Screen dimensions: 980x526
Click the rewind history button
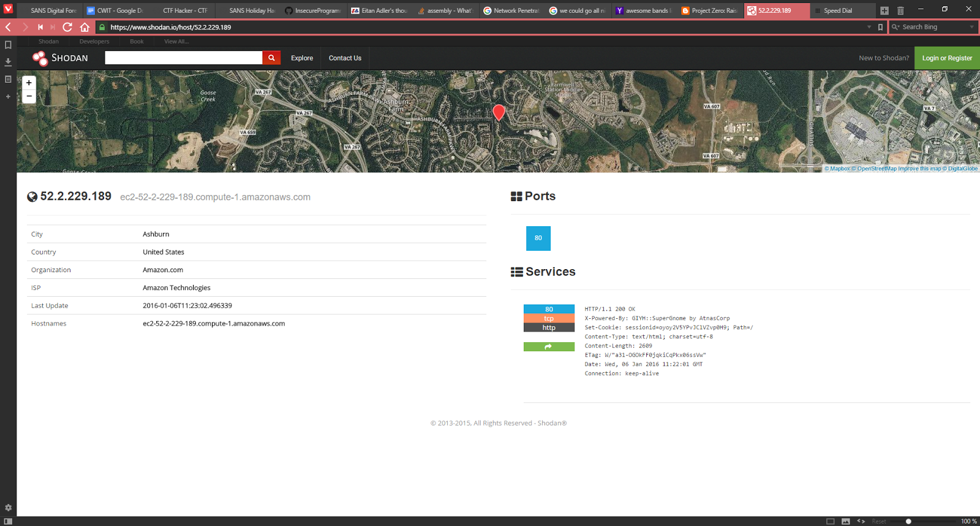[x=40, y=27]
